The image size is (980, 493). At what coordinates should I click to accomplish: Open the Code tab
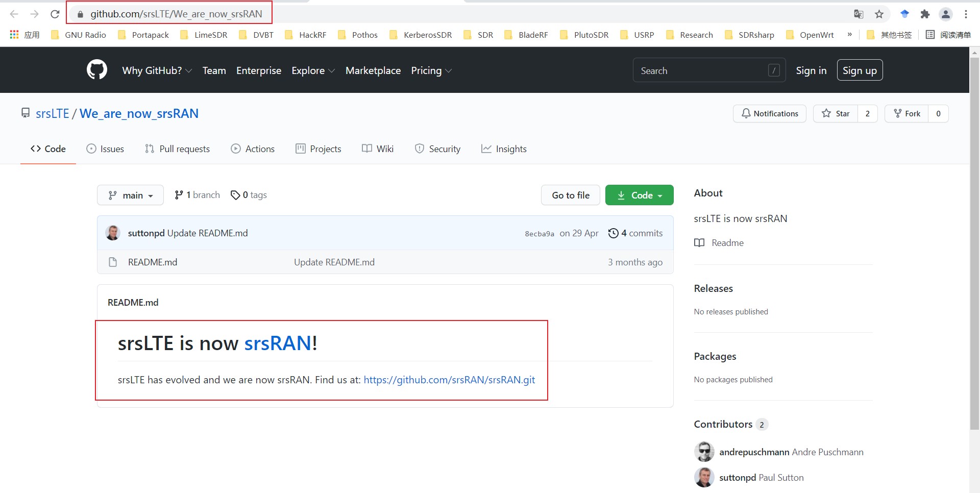[48, 149]
